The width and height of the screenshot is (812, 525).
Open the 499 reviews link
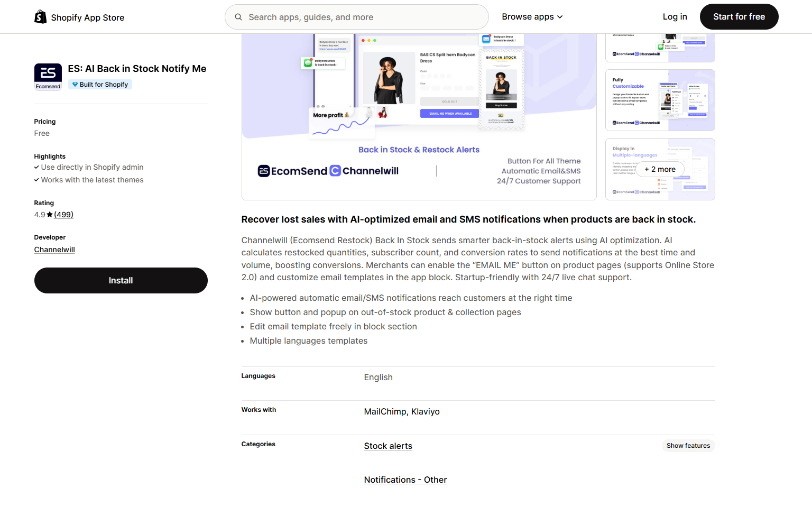pyautogui.click(x=64, y=215)
